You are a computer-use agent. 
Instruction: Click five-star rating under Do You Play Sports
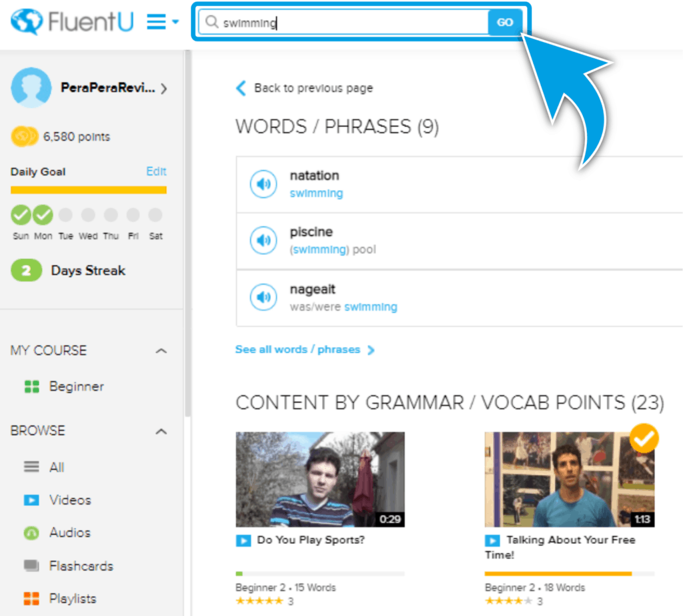[259, 601]
